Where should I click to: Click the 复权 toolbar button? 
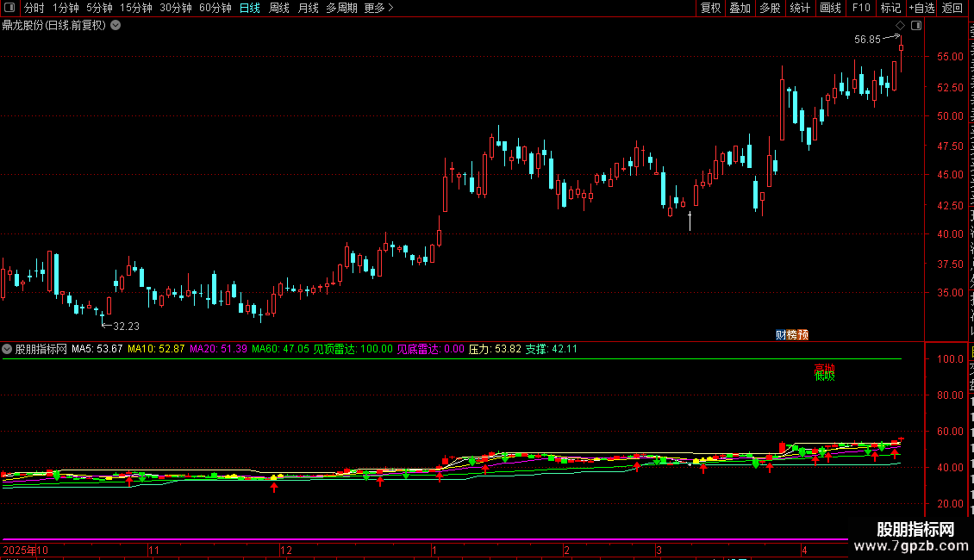(x=710, y=8)
